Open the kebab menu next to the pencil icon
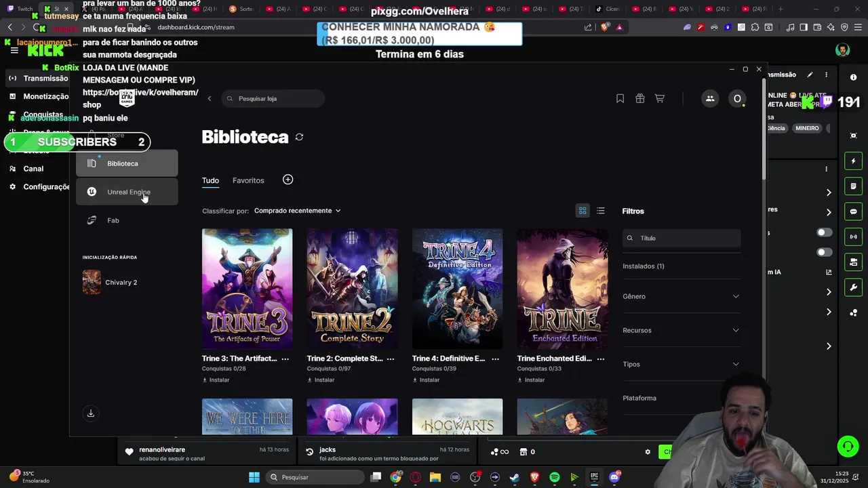The image size is (868, 488). [826, 75]
